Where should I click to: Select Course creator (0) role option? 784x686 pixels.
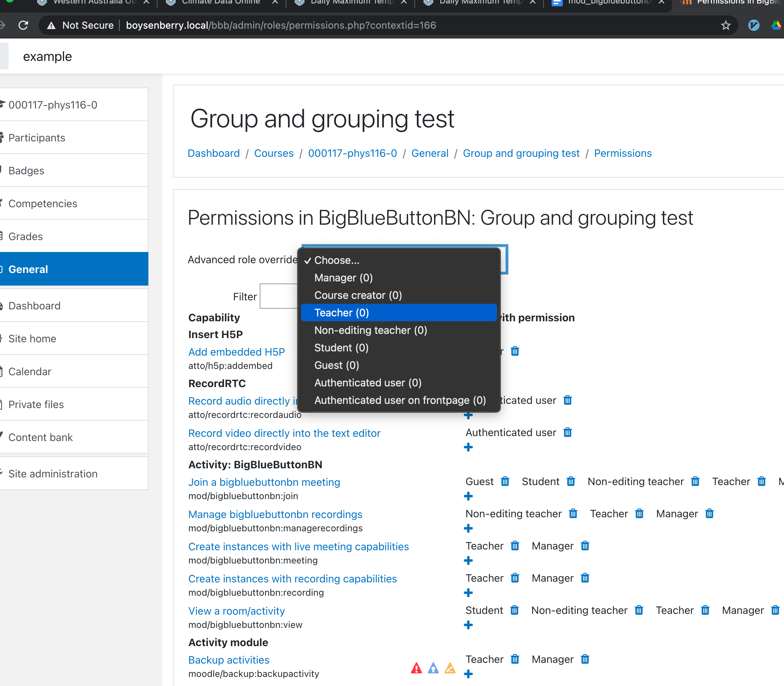pyautogui.click(x=399, y=295)
